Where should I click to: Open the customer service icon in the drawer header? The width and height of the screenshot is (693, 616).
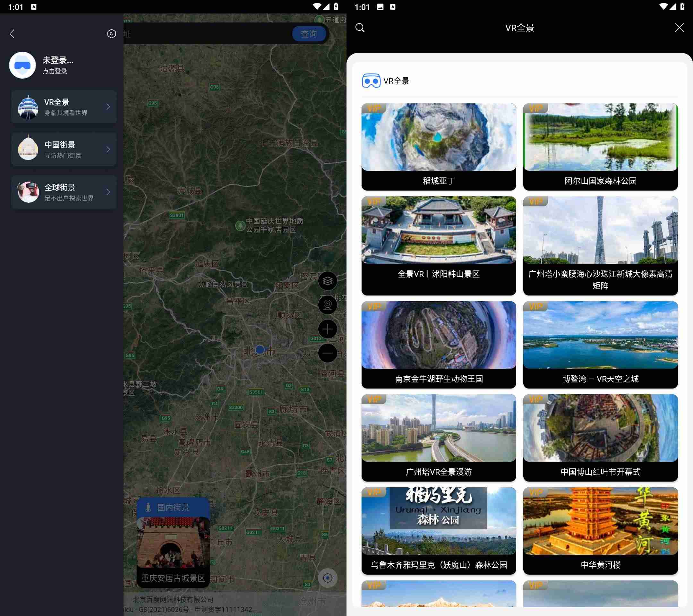pos(112,34)
